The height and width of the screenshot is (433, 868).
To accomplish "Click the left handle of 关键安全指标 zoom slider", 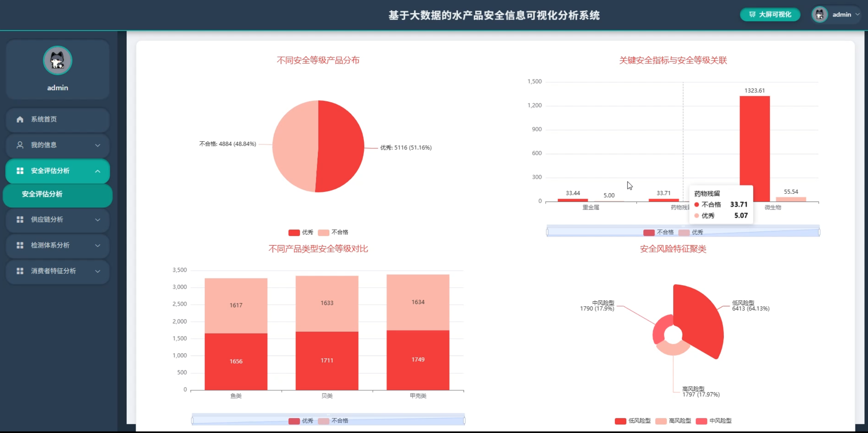I will click(547, 232).
